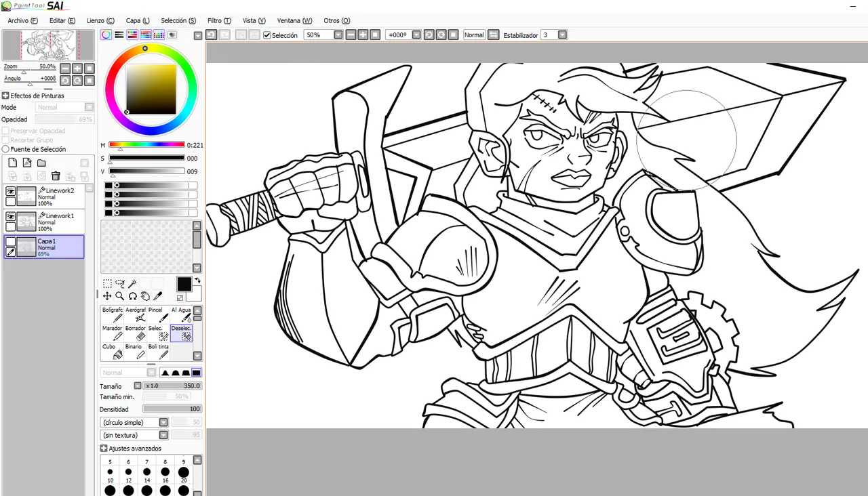Click zoom out minus button in toolbar
This screenshot has width=868, height=496.
[351, 35]
